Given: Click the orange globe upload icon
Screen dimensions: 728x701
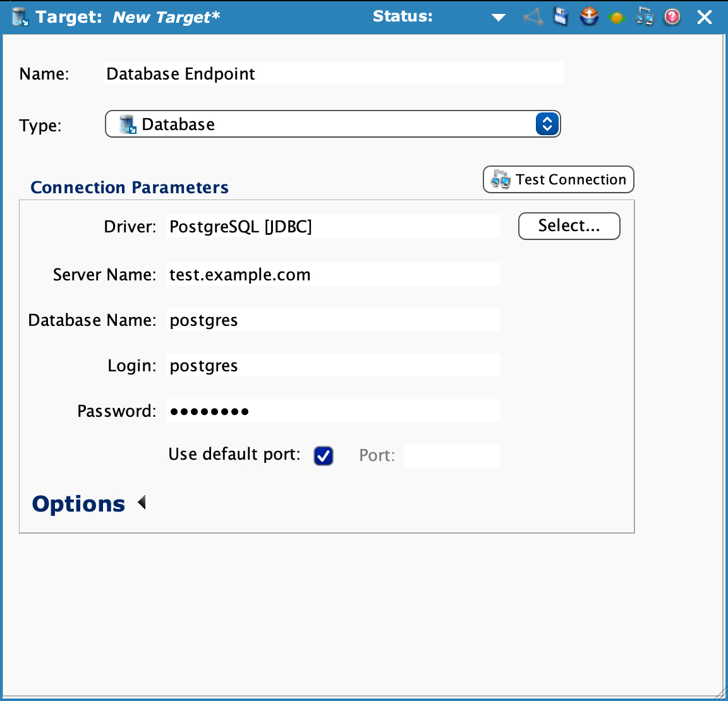Looking at the screenshot, I should 588,16.
